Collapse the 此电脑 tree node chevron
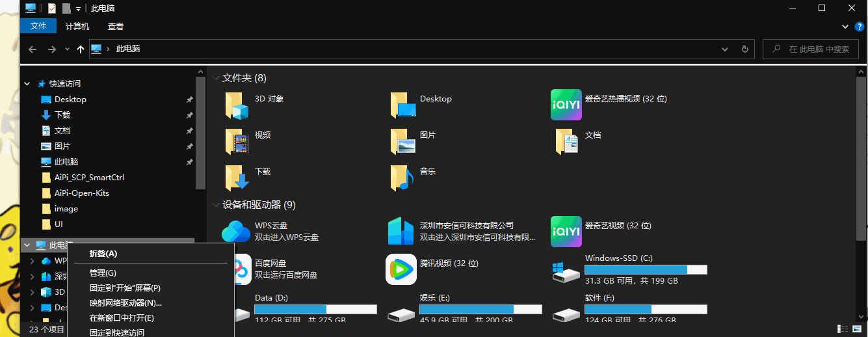Image resolution: width=868 pixels, height=337 pixels. pos(27,245)
